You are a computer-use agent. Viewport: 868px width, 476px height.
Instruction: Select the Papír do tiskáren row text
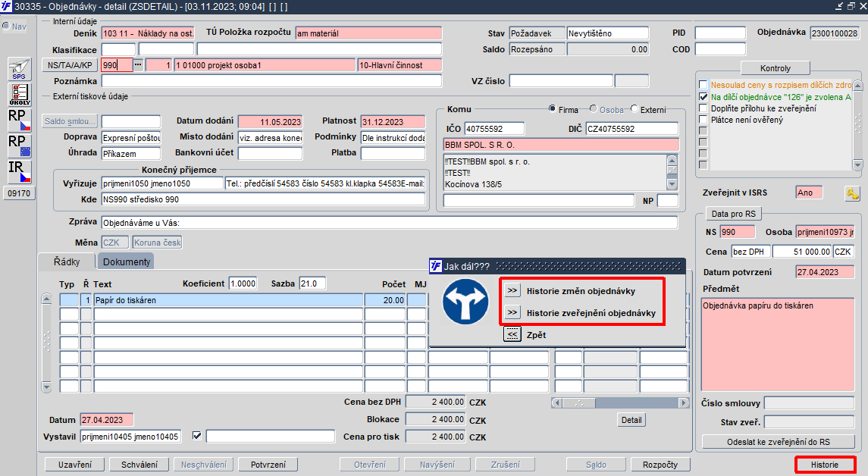click(x=228, y=300)
